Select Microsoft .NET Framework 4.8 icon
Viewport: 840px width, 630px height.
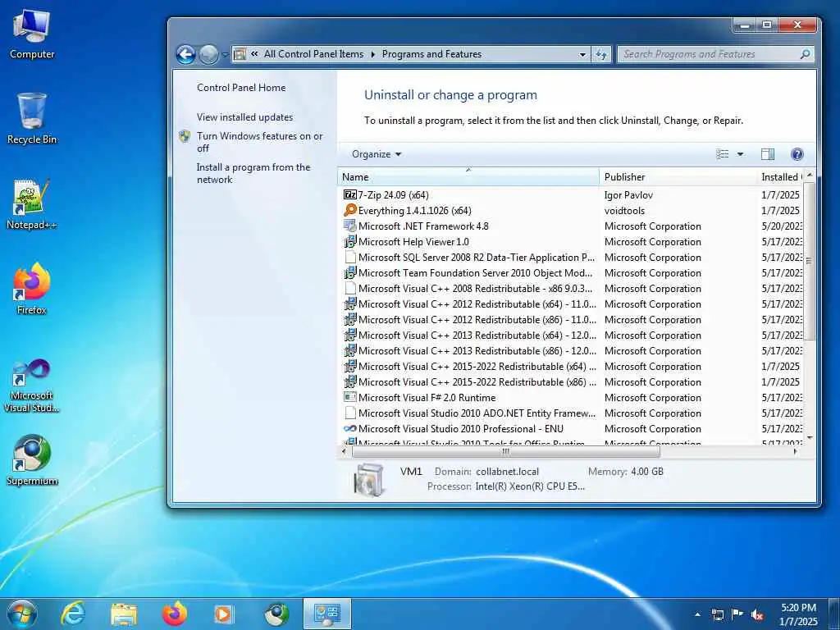(x=349, y=226)
